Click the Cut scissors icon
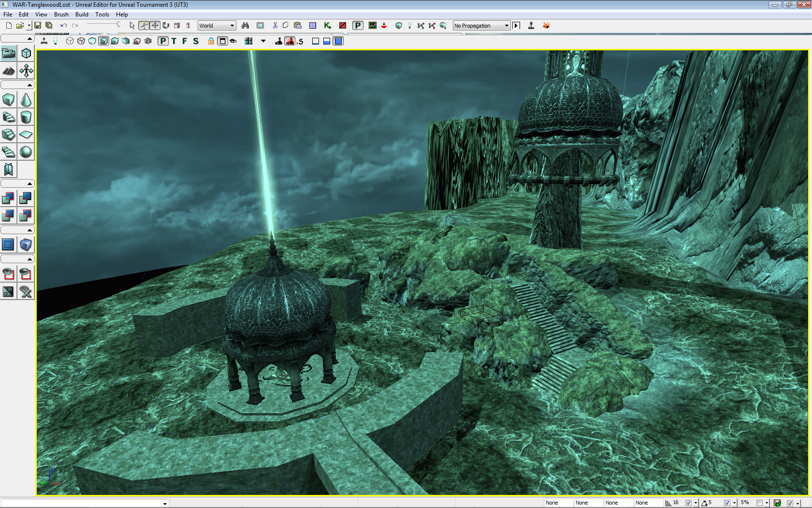The height and width of the screenshot is (508, 812). pos(275,26)
